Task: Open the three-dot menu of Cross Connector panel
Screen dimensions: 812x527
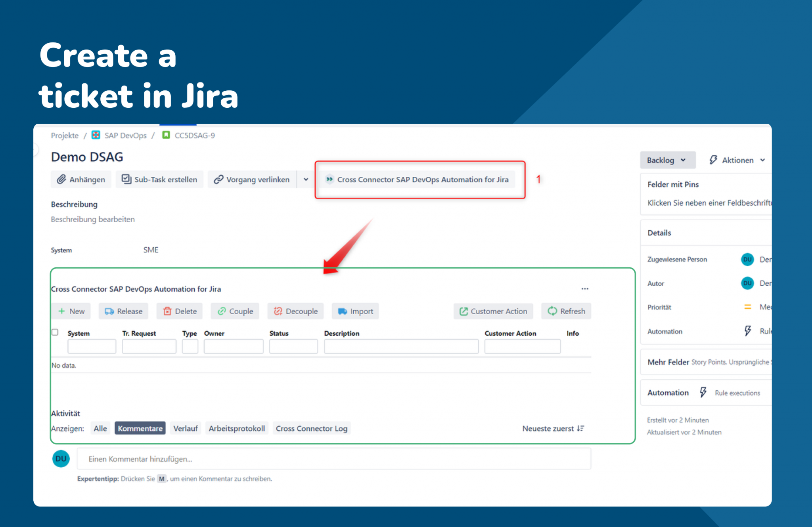Action: (x=584, y=289)
